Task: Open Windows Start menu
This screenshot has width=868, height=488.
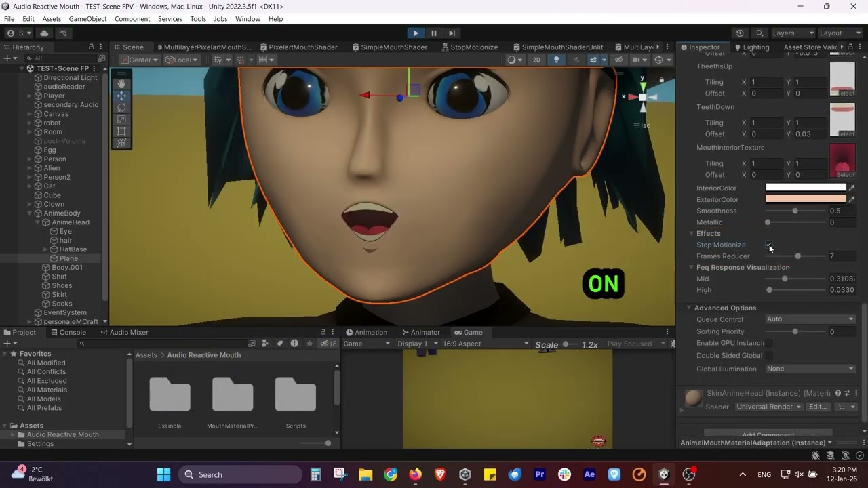Action: pyautogui.click(x=163, y=474)
